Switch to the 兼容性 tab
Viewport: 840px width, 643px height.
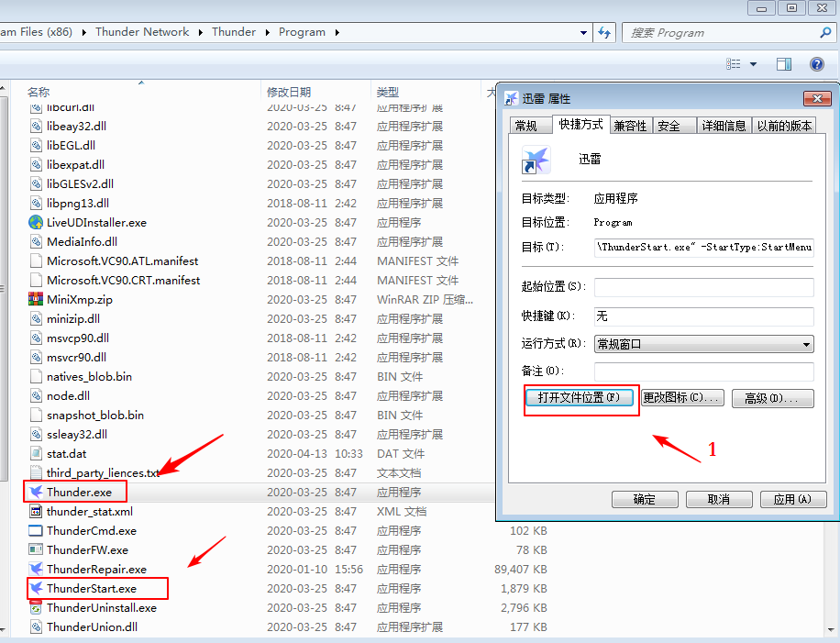[630, 126]
